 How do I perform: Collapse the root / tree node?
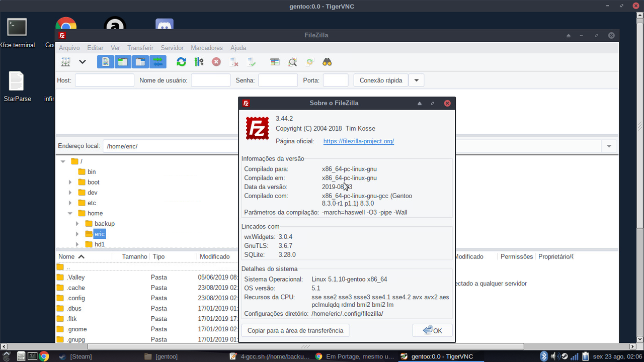pyautogui.click(x=63, y=161)
